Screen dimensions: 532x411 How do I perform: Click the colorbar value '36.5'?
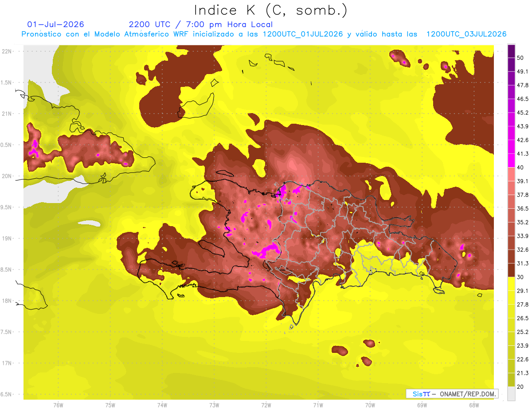[523, 208]
